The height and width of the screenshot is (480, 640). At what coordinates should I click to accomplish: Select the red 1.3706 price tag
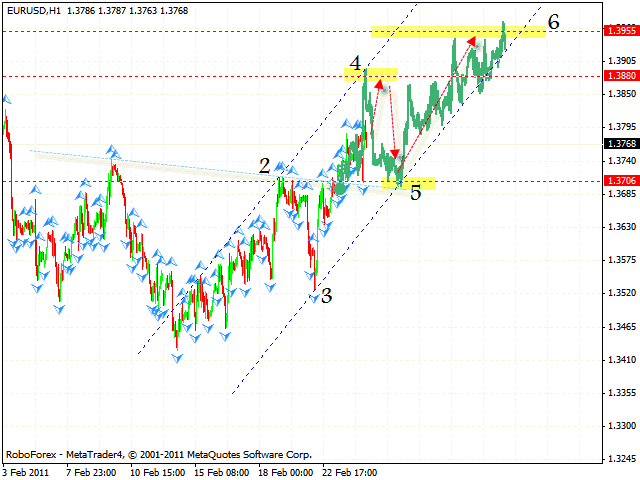tap(620, 181)
